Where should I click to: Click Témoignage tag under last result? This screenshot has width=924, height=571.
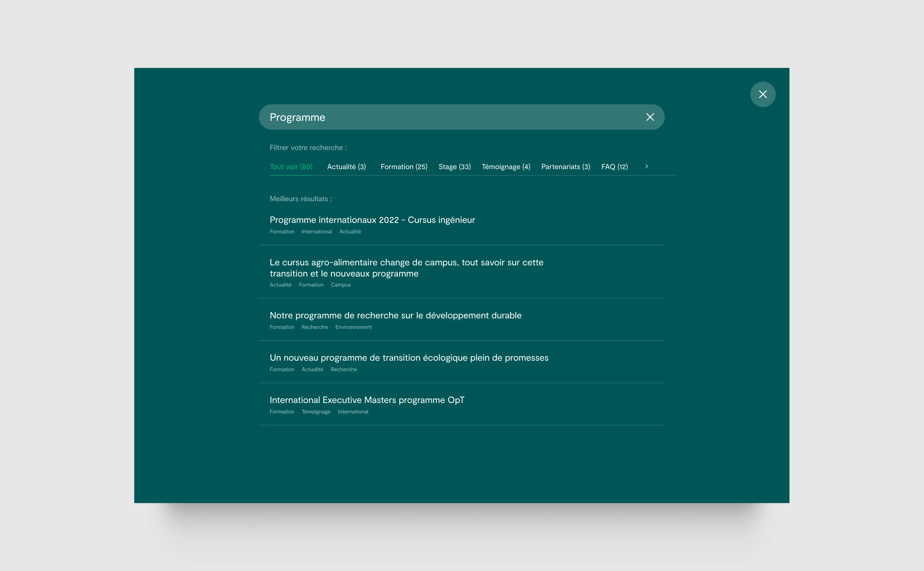(316, 412)
